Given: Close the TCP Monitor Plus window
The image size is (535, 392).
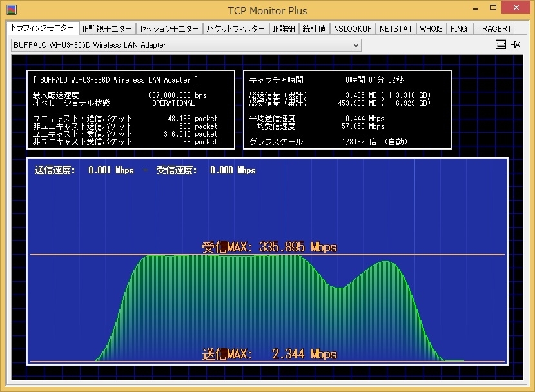Looking at the screenshot, I should click(516, 8).
